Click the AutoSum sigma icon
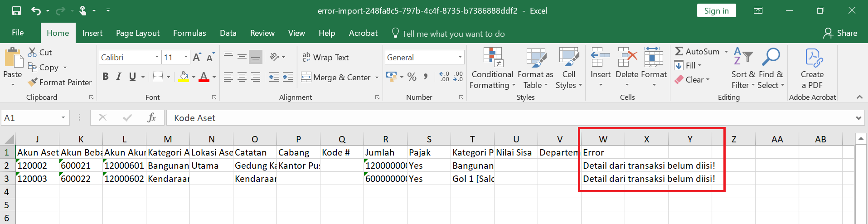This screenshot has height=224, width=868. [x=679, y=52]
